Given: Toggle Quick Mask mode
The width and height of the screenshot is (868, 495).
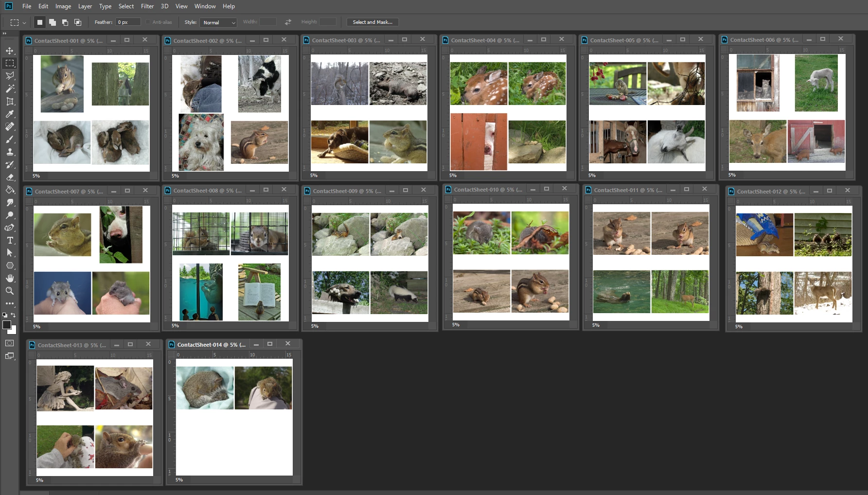Looking at the screenshot, I should (x=10, y=343).
